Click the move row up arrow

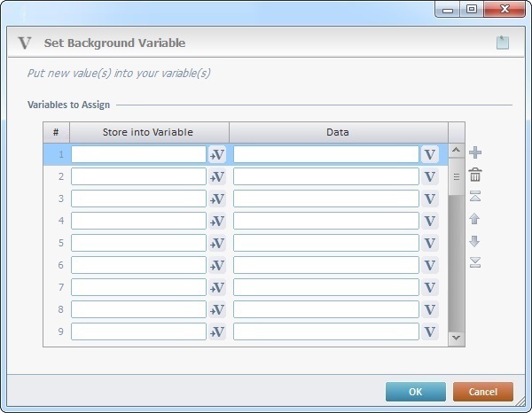click(475, 219)
